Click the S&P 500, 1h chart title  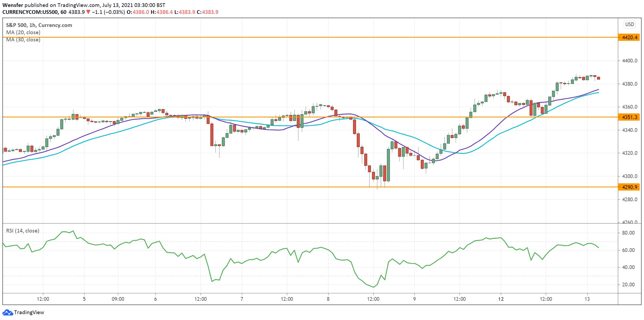[39, 25]
